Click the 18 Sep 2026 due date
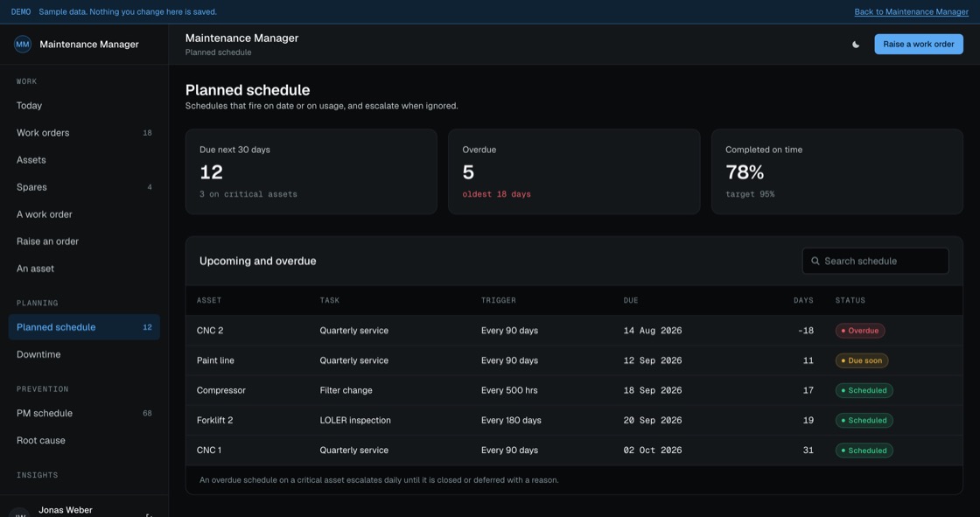The height and width of the screenshot is (517, 980). (x=653, y=391)
